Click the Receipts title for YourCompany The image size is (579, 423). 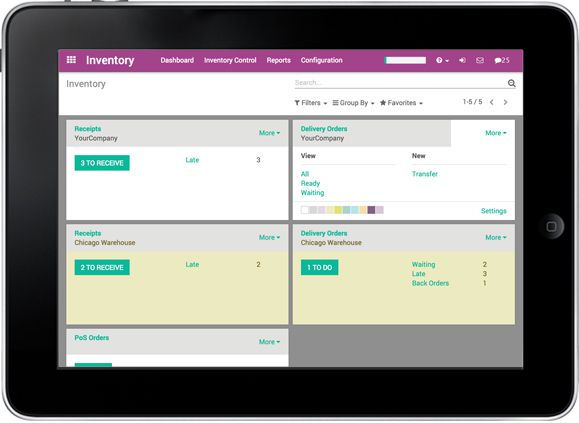[88, 128]
